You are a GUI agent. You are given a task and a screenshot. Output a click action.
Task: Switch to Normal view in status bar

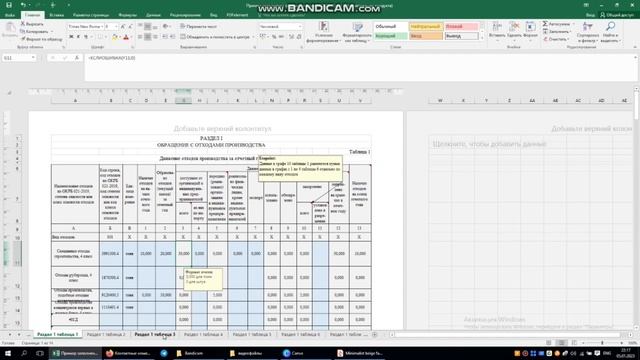549,343
